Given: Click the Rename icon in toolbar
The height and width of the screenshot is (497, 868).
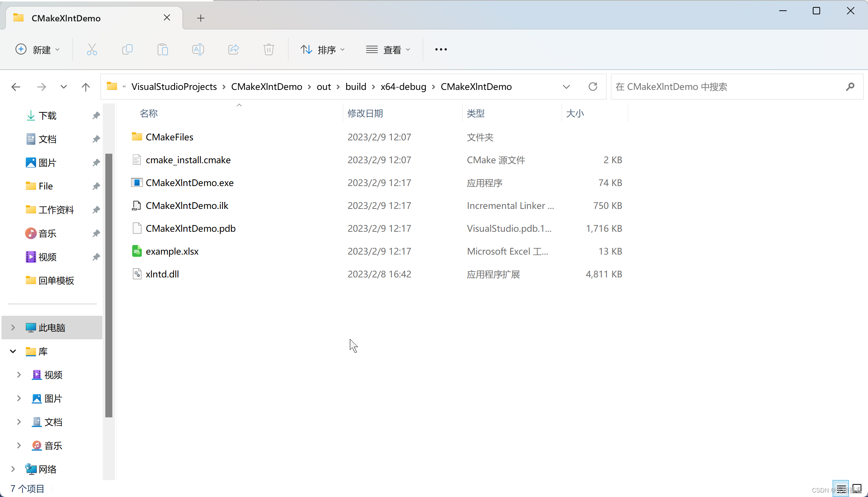Looking at the screenshot, I should pos(198,49).
